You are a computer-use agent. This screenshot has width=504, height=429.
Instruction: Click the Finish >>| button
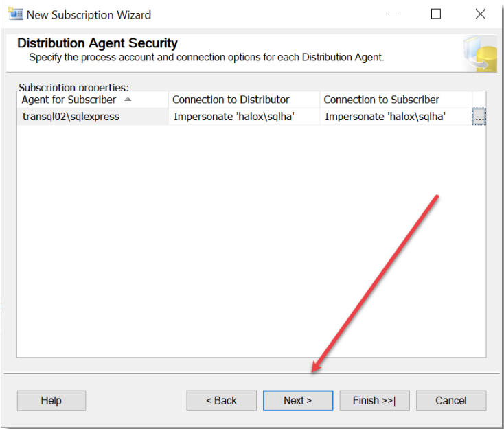click(x=374, y=400)
